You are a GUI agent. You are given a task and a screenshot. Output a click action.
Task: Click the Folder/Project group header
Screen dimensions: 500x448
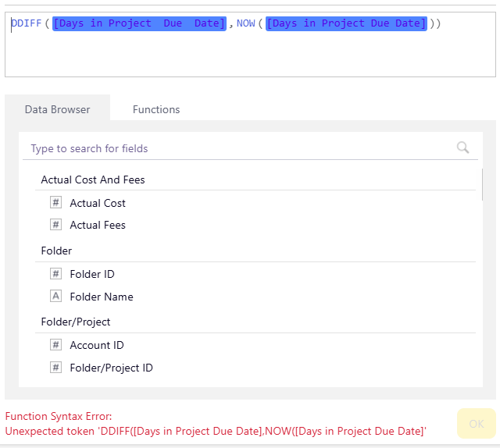click(76, 322)
